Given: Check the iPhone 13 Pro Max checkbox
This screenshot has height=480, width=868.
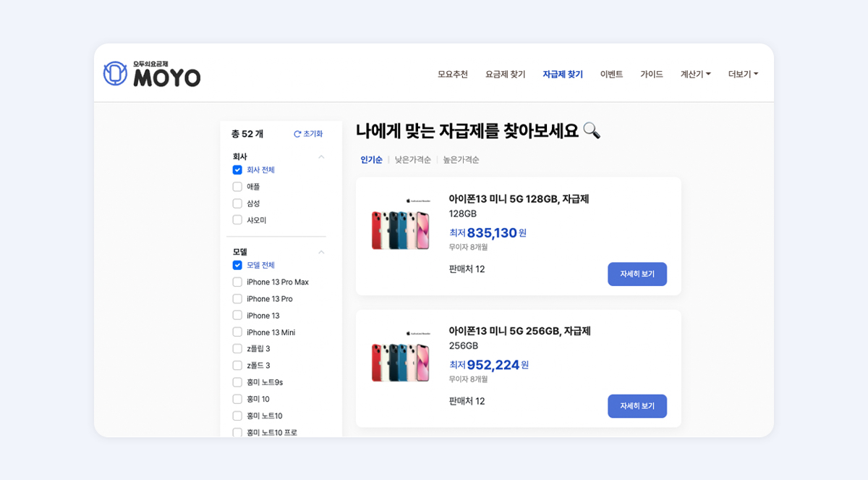Looking at the screenshot, I should (237, 282).
